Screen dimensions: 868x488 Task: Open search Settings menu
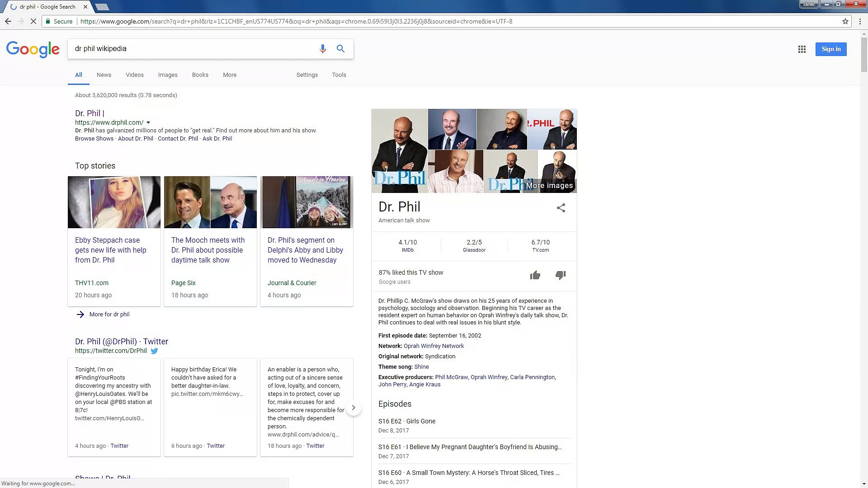307,75
